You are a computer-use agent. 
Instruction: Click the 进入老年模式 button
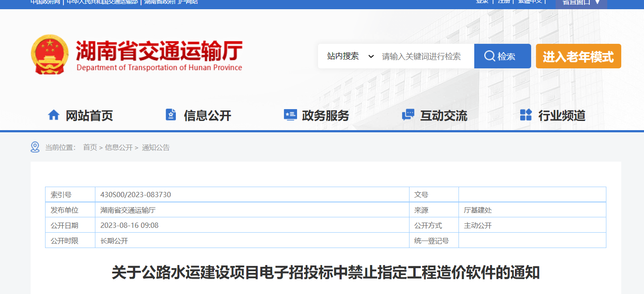[578, 56]
